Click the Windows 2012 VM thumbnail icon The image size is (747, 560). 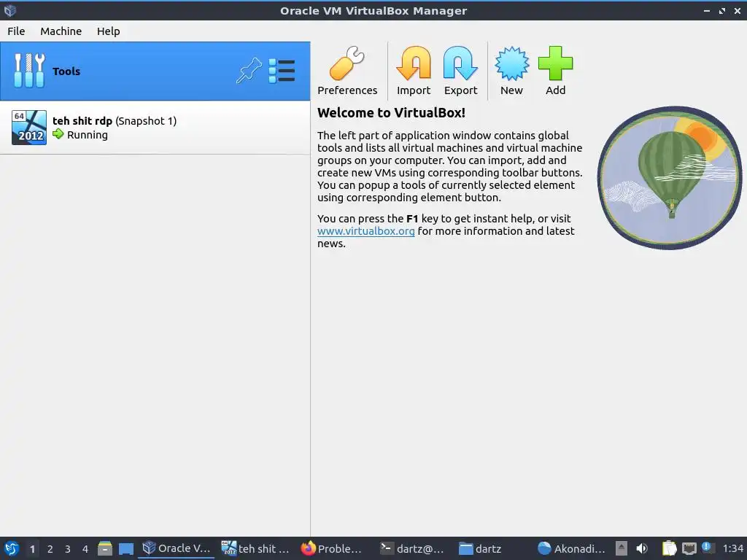pos(29,128)
